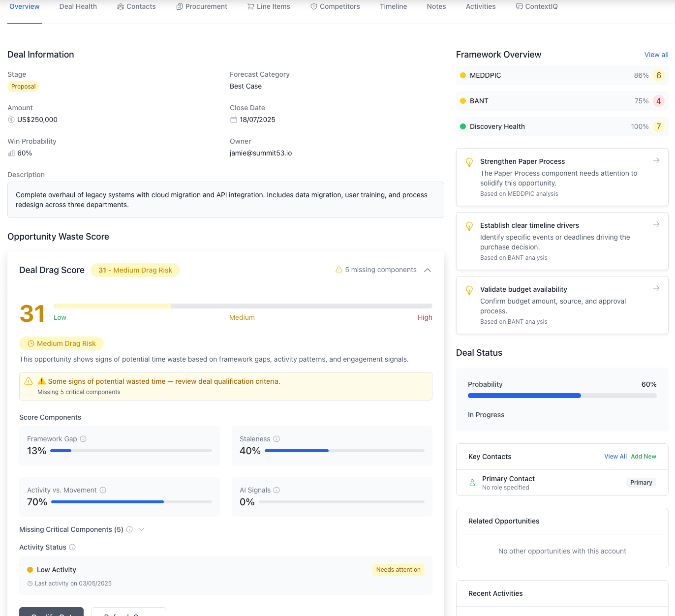Image resolution: width=675 pixels, height=616 pixels.
Task: Click the arrow icon on Validate budget availability card
Action: point(656,288)
